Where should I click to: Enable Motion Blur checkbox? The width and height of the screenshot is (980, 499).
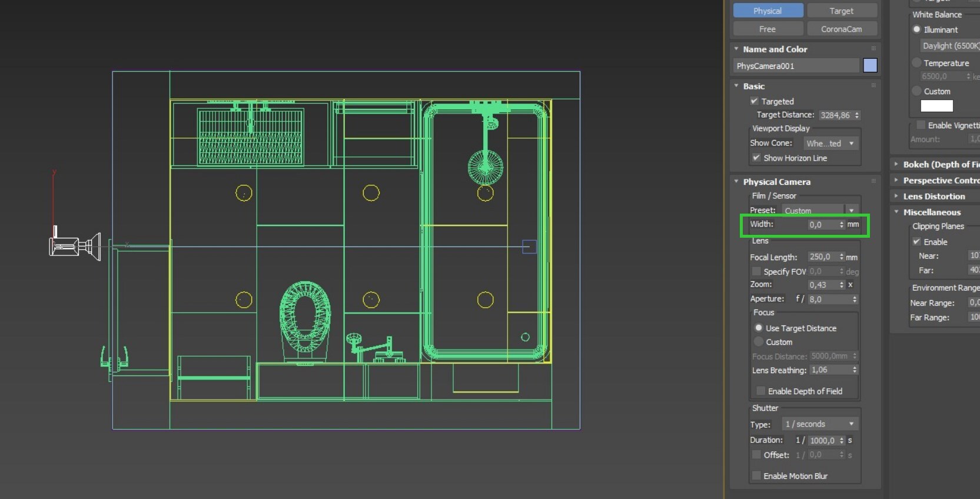[756, 475]
